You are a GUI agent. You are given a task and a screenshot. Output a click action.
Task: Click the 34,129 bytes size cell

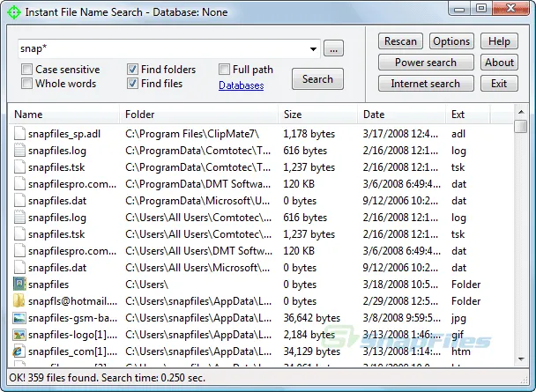point(312,351)
